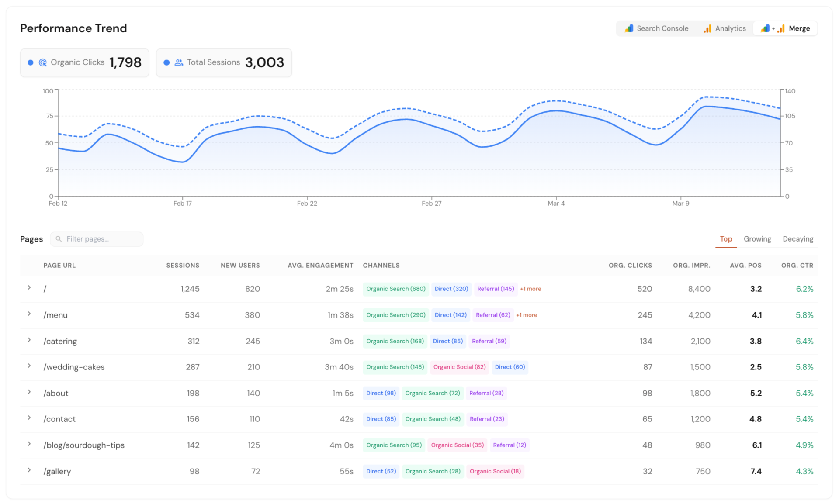839x504 pixels.
Task: Open the Decaying pages tab
Action: coord(797,239)
